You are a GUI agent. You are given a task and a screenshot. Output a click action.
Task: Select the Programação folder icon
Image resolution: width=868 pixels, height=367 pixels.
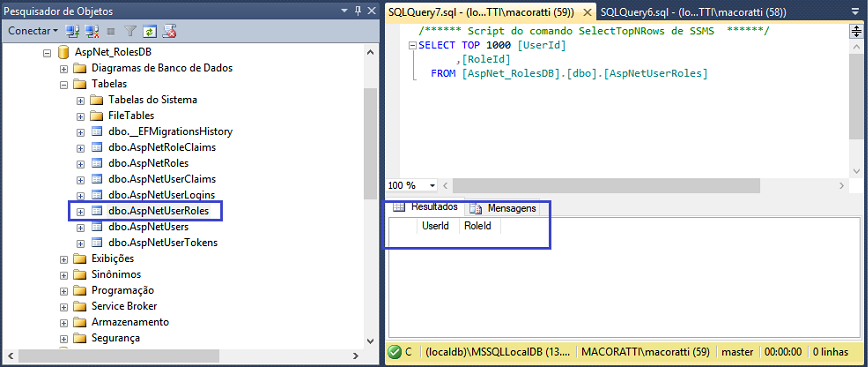coord(80,291)
